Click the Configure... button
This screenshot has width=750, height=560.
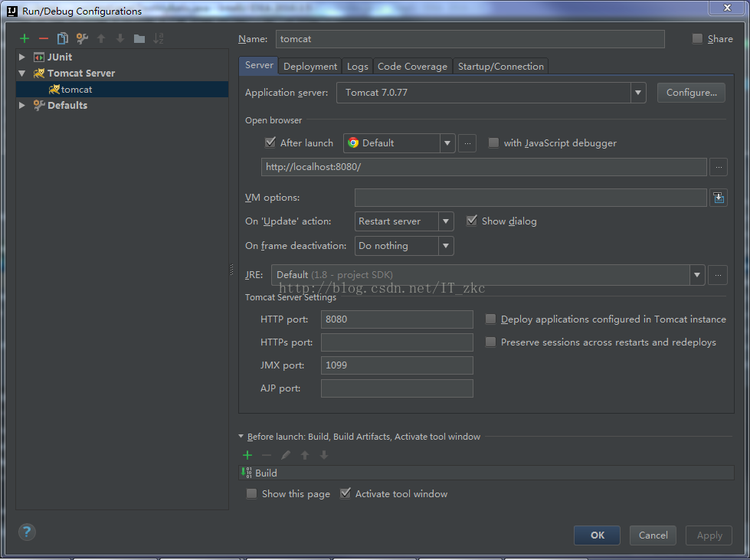point(691,93)
